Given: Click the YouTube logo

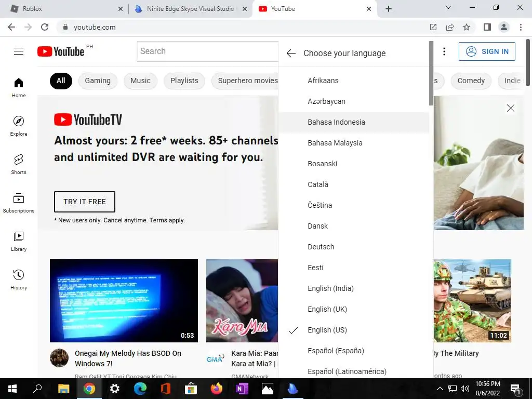Looking at the screenshot, I should (61, 51).
